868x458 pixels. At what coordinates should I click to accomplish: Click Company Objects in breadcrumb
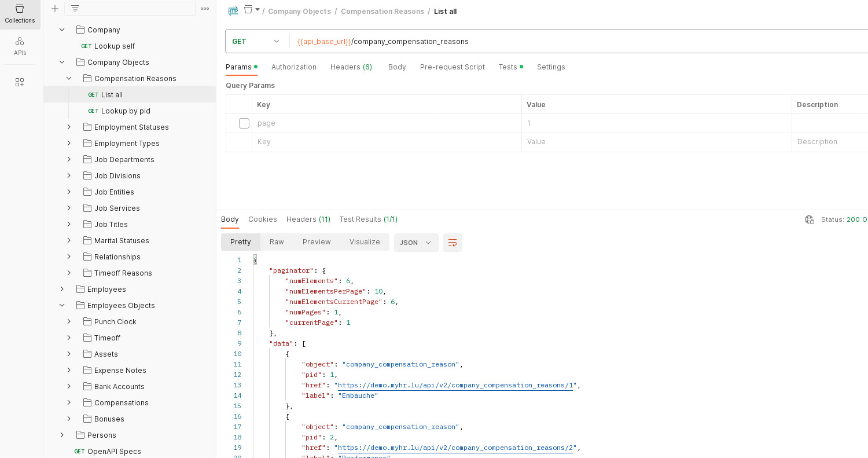coord(300,12)
